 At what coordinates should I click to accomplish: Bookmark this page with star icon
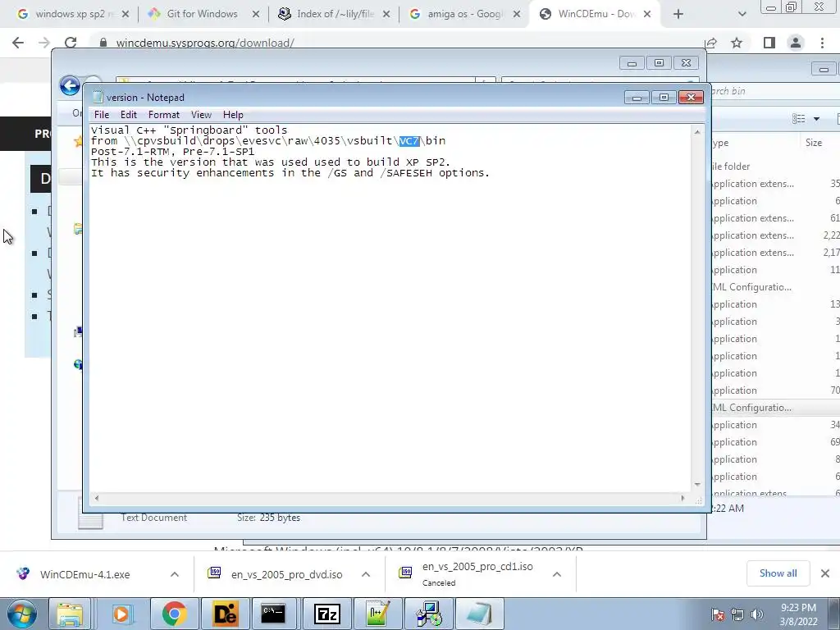pos(737,43)
